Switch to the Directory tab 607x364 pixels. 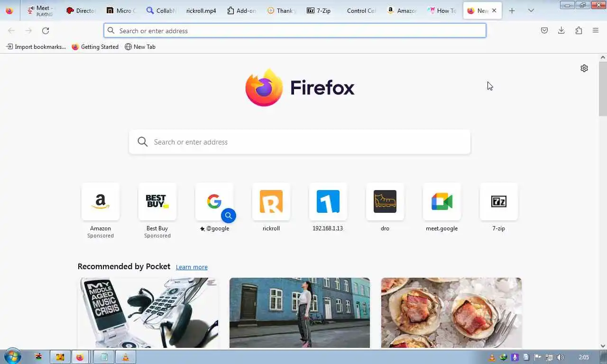click(x=81, y=10)
